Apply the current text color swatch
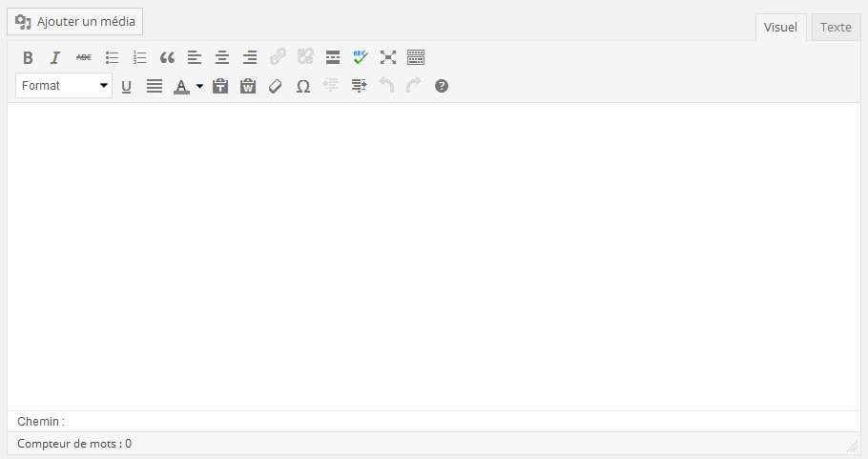The image size is (868, 459). click(x=181, y=86)
